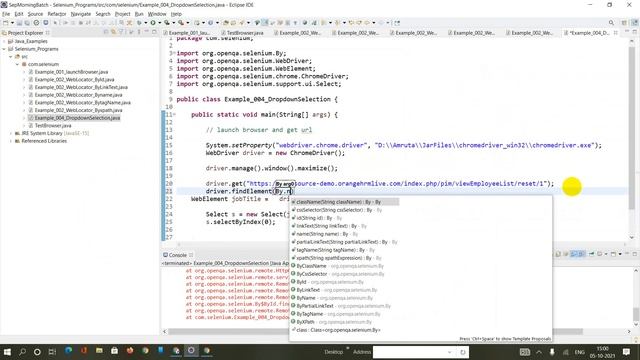The image size is (640, 360).
Task: Open the Refactor menu
Action: 57,14
